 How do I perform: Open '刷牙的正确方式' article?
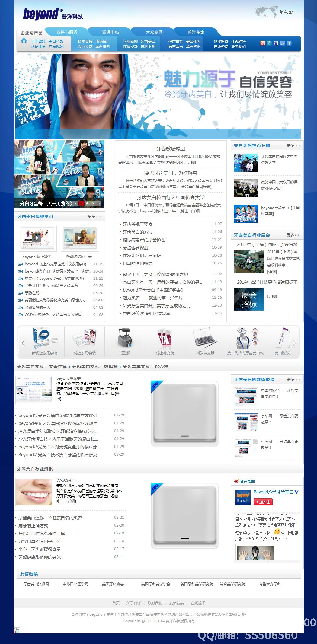pos(33,526)
